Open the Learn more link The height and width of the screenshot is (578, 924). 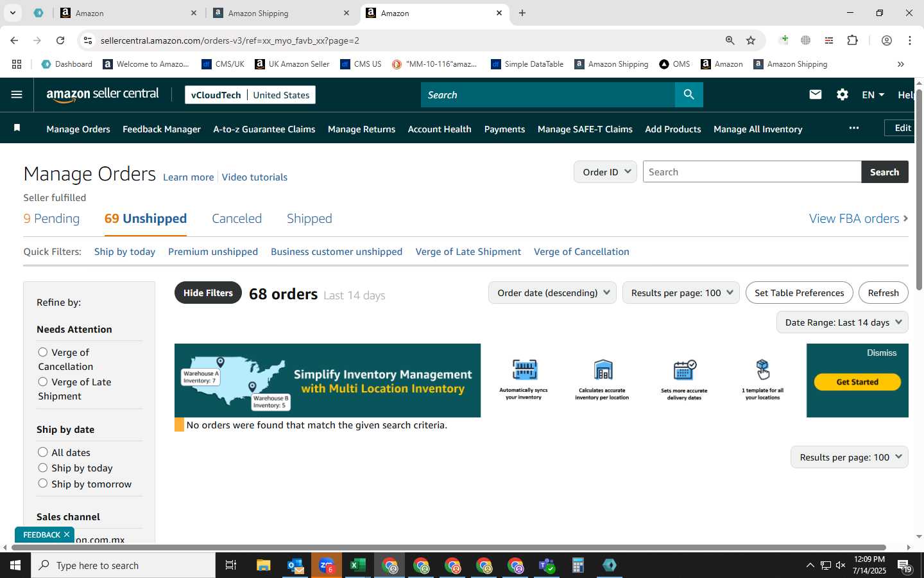point(188,177)
